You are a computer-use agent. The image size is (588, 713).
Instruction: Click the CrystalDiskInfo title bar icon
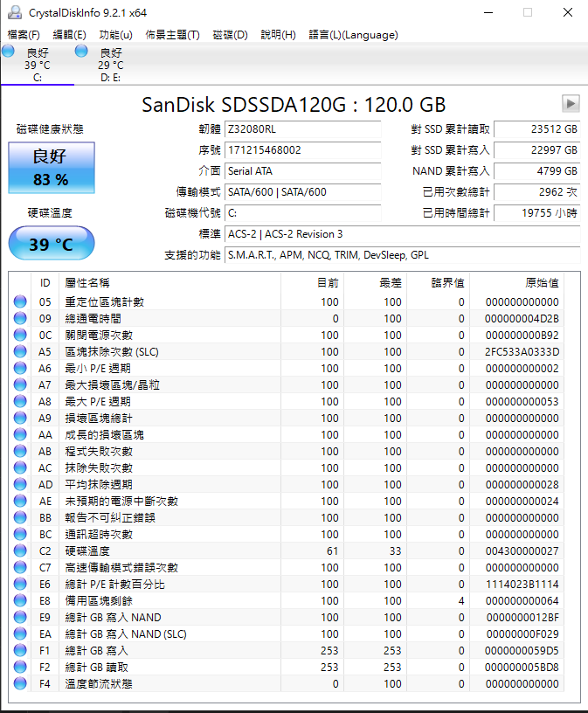coord(15,12)
